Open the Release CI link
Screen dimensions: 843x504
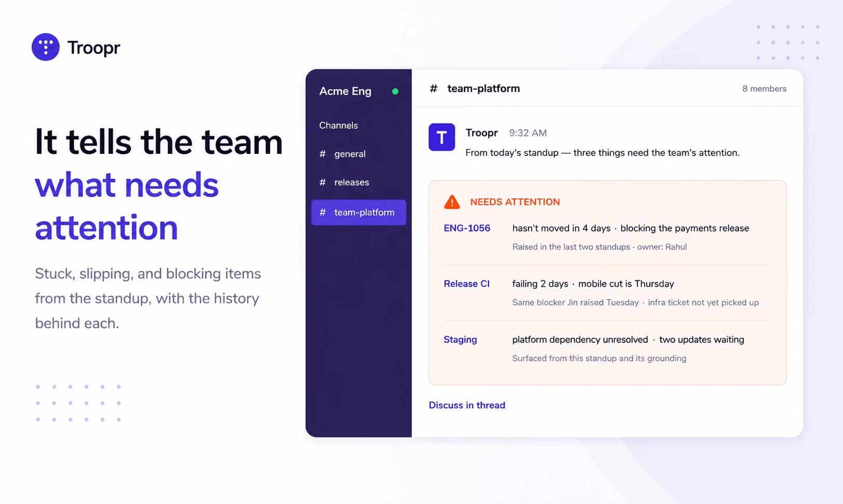tap(467, 284)
